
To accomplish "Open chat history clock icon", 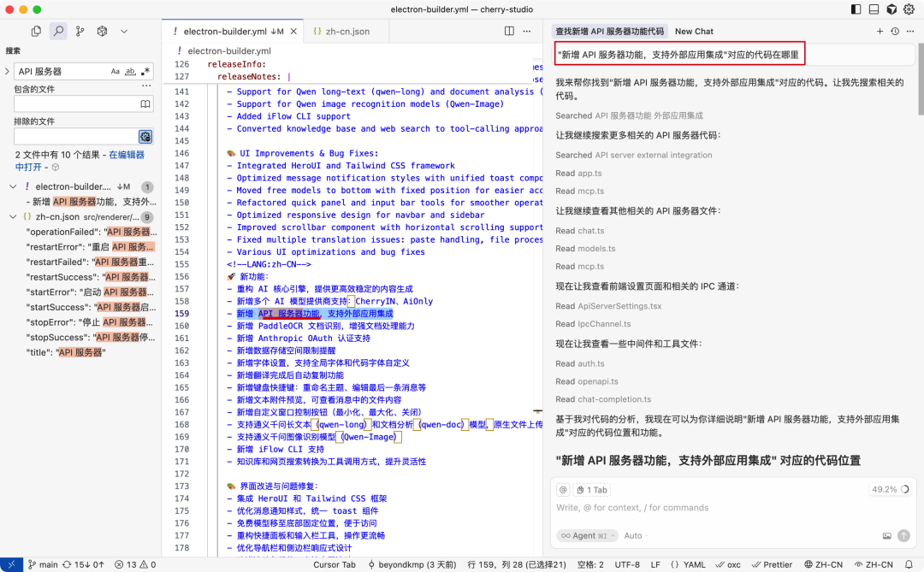I will pos(895,32).
